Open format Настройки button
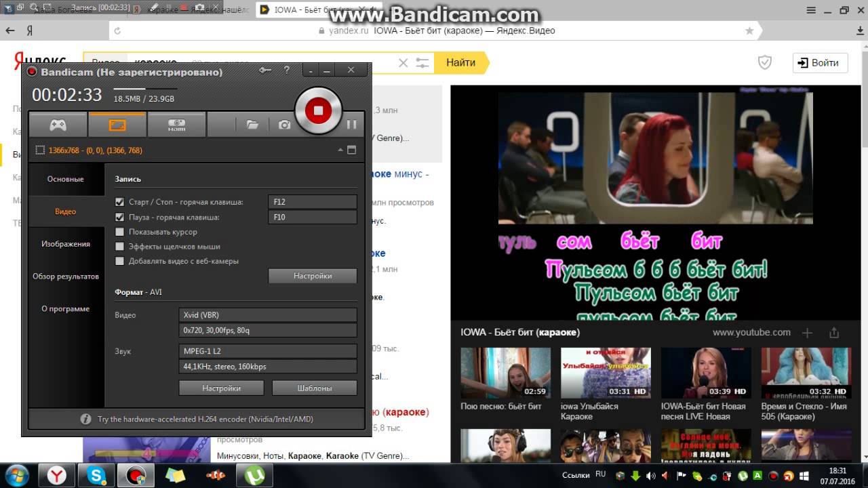Viewport: 868px width, 488px height. (221, 388)
